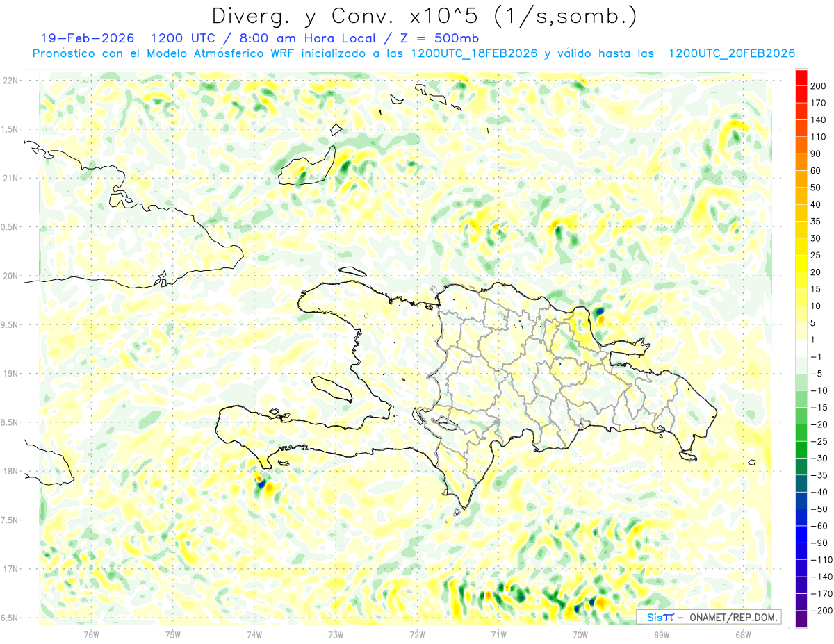Select the '72W' longitude label
This screenshot has height=644, width=834.
(x=417, y=634)
